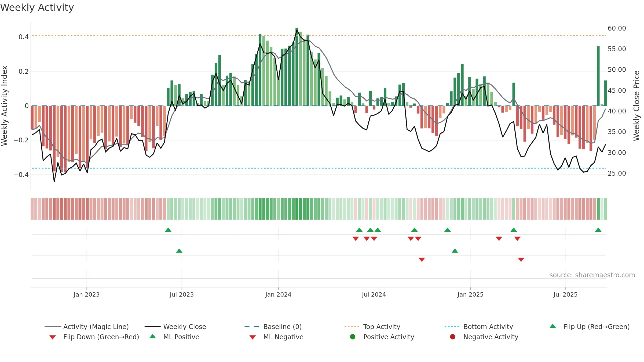Click the tall dark green bar after Jul 2025
This screenshot has width=644, height=362.
[x=598, y=76]
